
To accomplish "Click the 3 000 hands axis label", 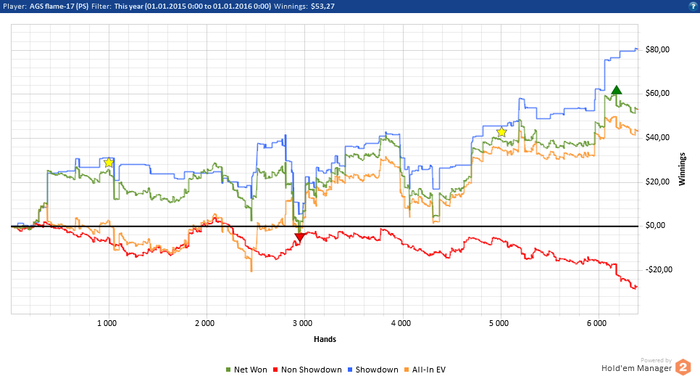I will 303,323.
